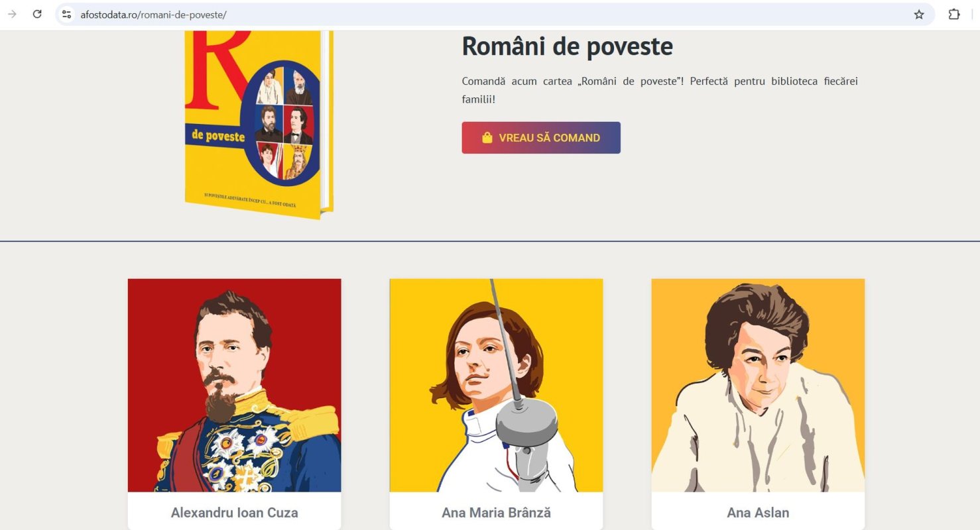980x530 pixels.
Task: Reload the current page
Action: (x=37, y=14)
